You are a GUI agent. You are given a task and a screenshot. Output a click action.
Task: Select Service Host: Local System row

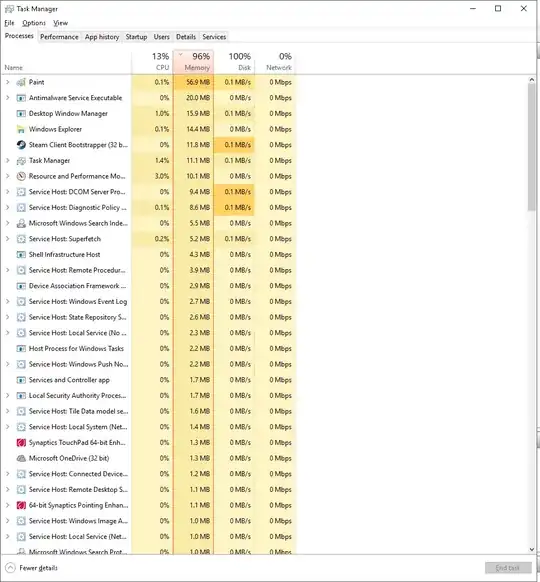[148, 427]
